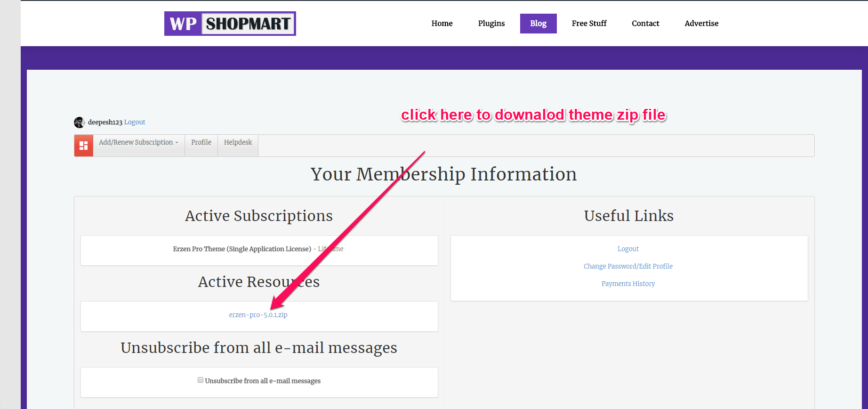Open the Plugins menu item
The width and height of the screenshot is (868, 409).
491,24
